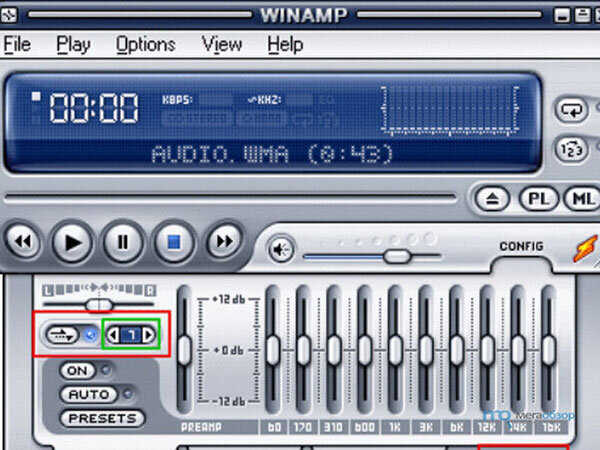Click the 00:00 time display

coord(94,108)
